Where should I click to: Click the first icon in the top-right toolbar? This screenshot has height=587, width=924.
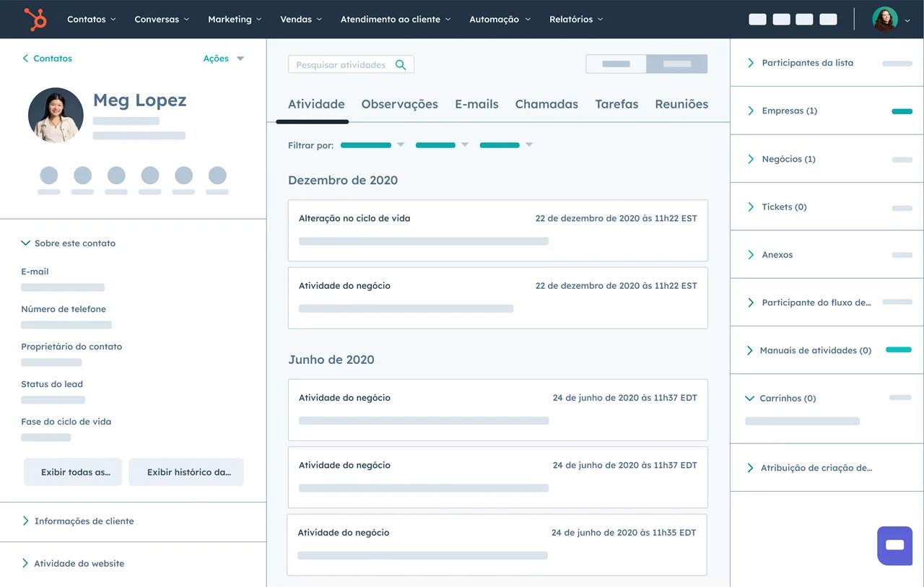(x=757, y=19)
